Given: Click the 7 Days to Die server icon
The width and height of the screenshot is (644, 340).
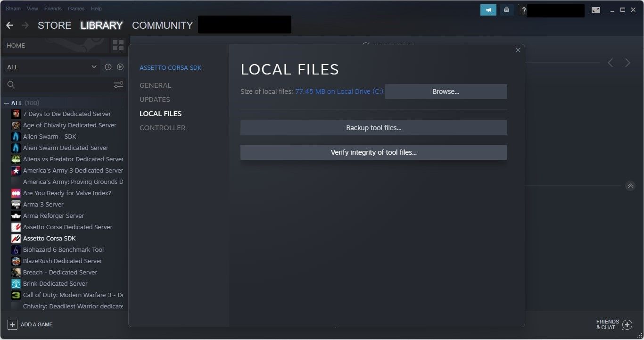Looking at the screenshot, I should coord(16,114).
